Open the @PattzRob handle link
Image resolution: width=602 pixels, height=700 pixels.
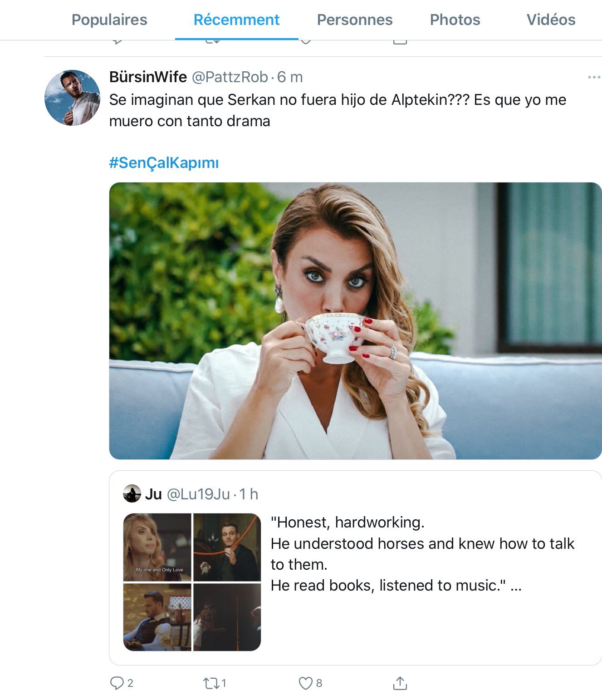pos(230,77)
